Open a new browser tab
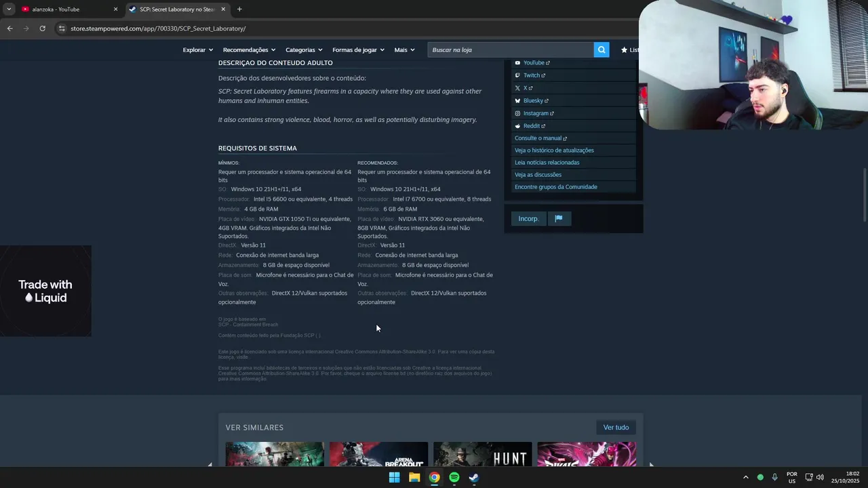This screenshot has height=488, width=868. coord(239,9)
